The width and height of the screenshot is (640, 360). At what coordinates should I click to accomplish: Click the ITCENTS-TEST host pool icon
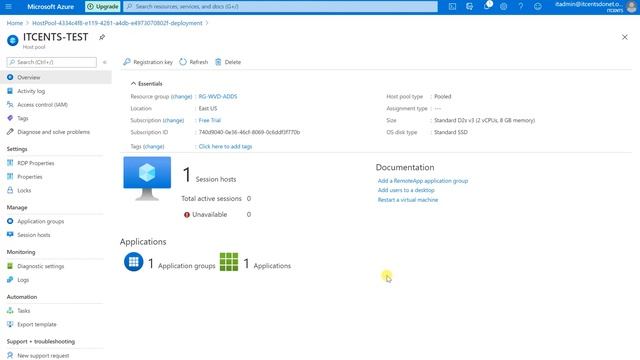click(13, 40)
